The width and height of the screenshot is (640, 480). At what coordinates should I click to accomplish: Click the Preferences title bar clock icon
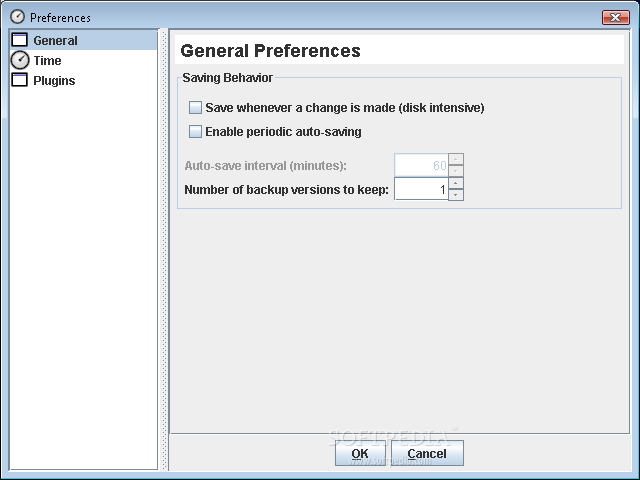tap(17, 17)
